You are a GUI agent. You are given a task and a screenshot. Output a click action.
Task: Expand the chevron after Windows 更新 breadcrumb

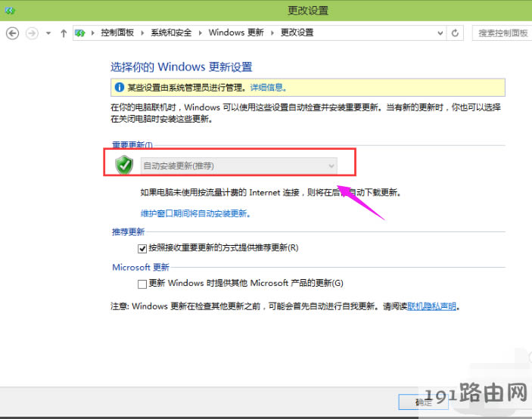272,33
